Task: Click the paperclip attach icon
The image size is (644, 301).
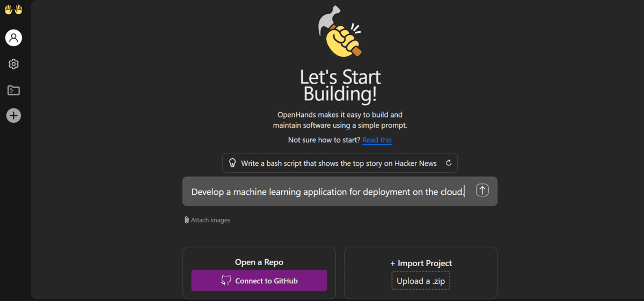Action: 186,220
